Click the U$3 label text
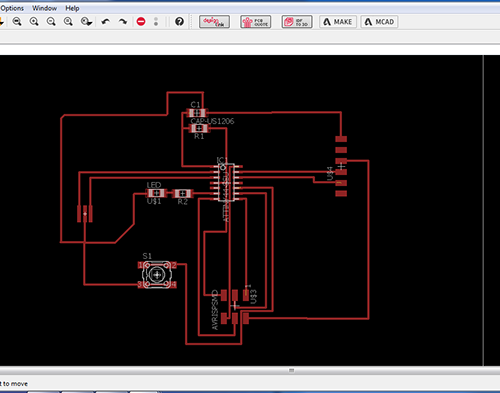Screen dimensions: 500x393 tap(253, 297)
